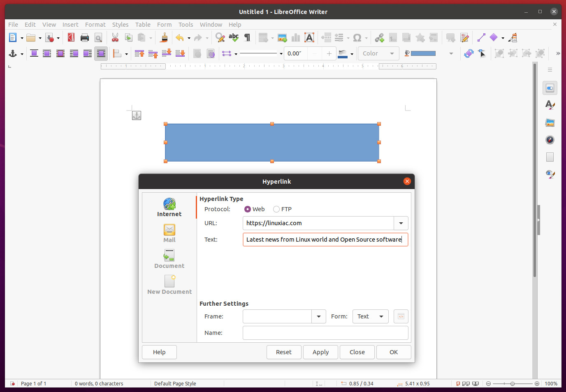Open the Tools menu

point(186,25)
